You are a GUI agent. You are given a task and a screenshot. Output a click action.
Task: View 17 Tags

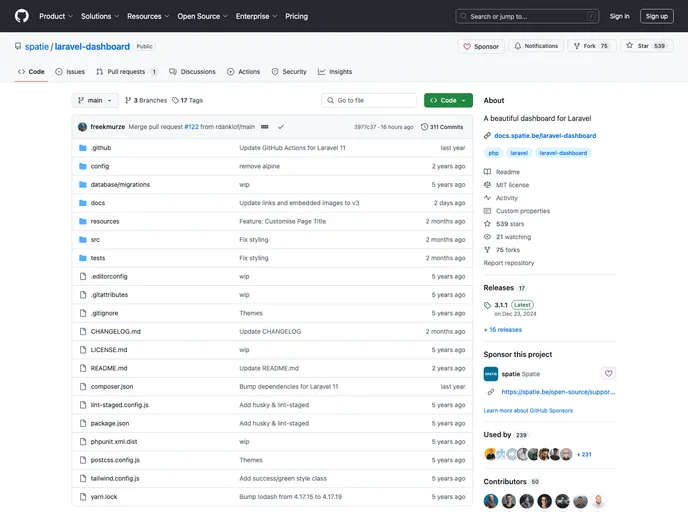pyautogui.click(x=187, y=100)
